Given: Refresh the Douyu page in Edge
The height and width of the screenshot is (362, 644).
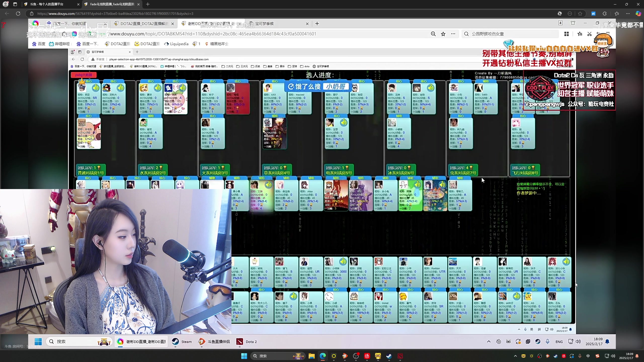Looking at the screenshot, I should tap(18, 14).
